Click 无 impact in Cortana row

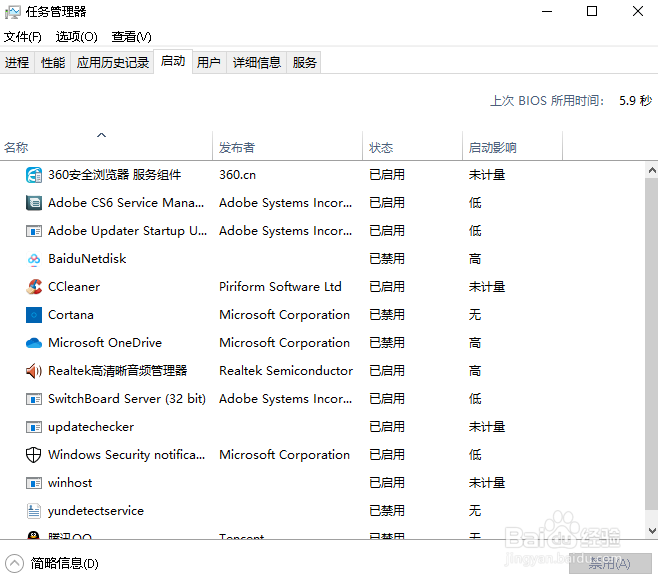(x=475, y=315)
